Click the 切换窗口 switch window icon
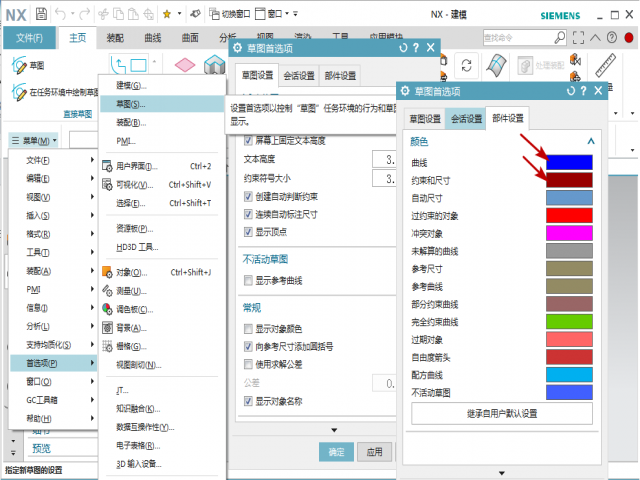 (214, 14)
